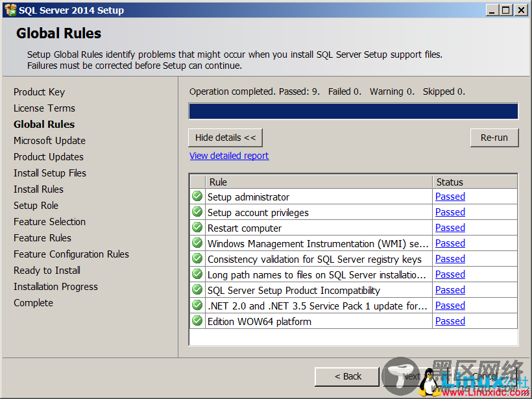The width and height of the screenshot is (532, 399).
Task: Click the Setup account privileges rule text
Action: point(258,213)
